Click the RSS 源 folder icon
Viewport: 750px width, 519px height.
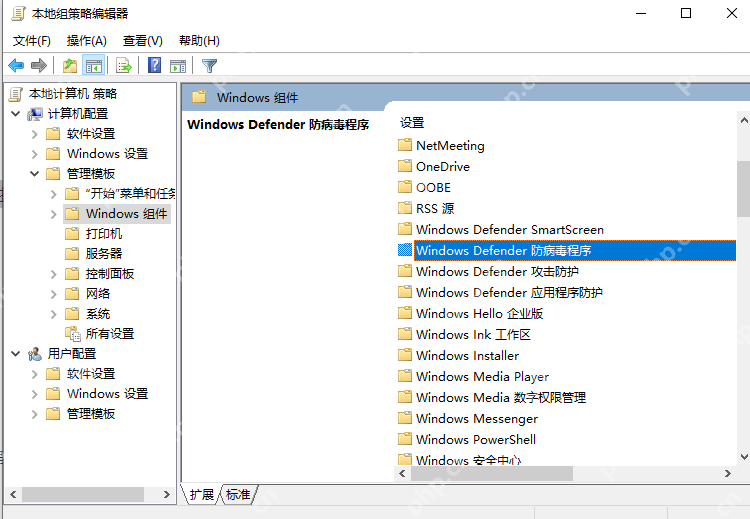pos(405,208)
